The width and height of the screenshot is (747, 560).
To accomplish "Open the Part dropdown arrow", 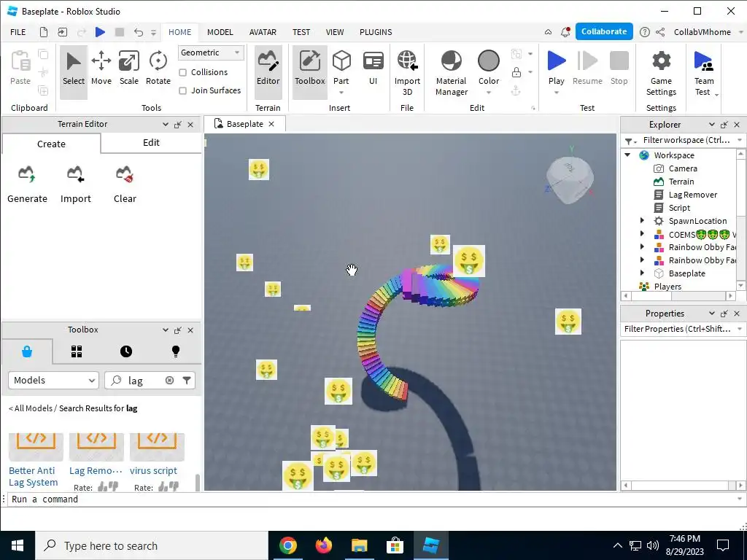I will tap(341, 93).
